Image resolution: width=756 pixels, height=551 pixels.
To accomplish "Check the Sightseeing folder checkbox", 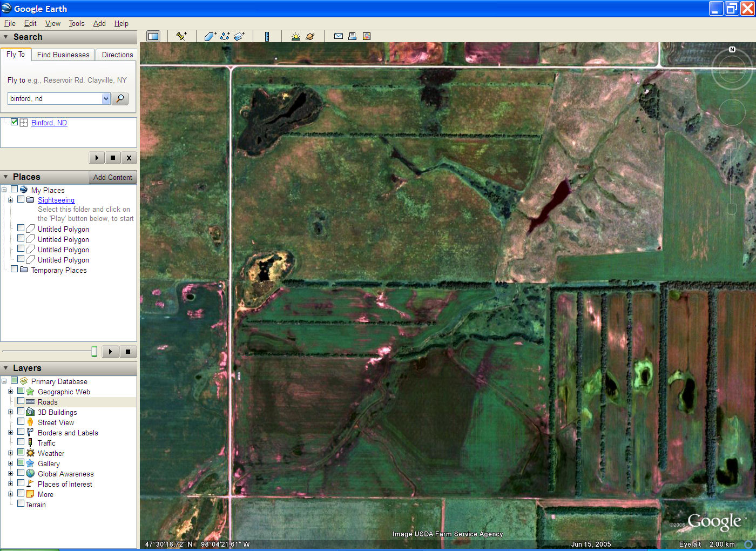I will coord(21,199).
